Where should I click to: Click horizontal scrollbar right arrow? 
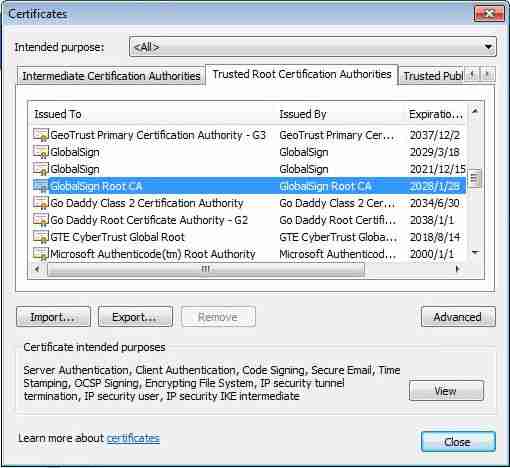click(458, 269)
